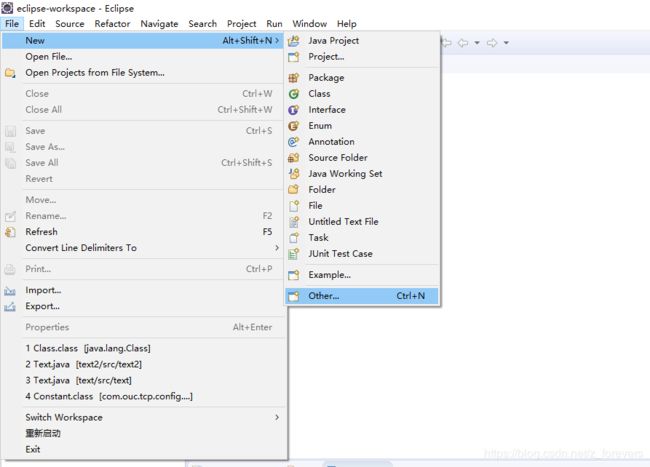Open the Refactor menu
650x467 pixels.
pyautogui.click(x=112, y=24)
